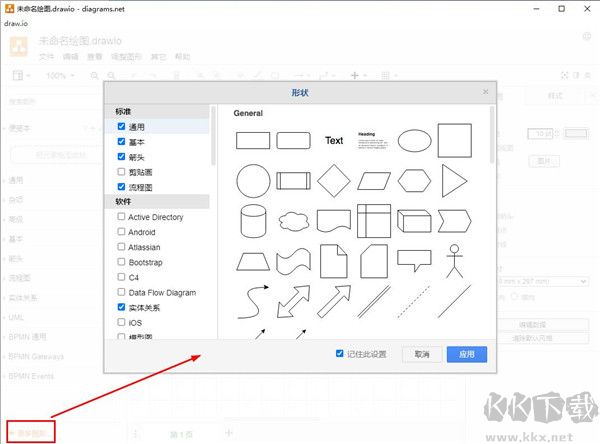Choose the Square shape
Viewport: 600px width, 444px height.
[x=455, y=140]
